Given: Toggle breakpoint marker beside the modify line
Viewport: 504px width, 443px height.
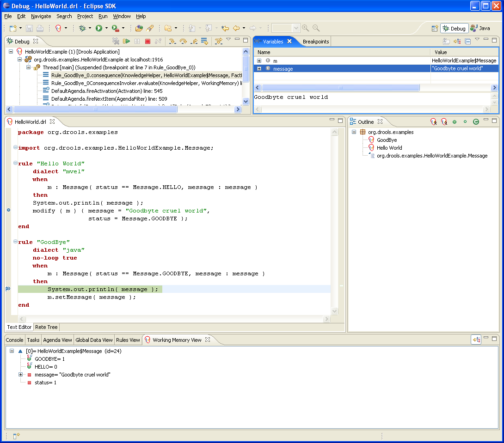Looking at the screenshot, I should point(8,211).
